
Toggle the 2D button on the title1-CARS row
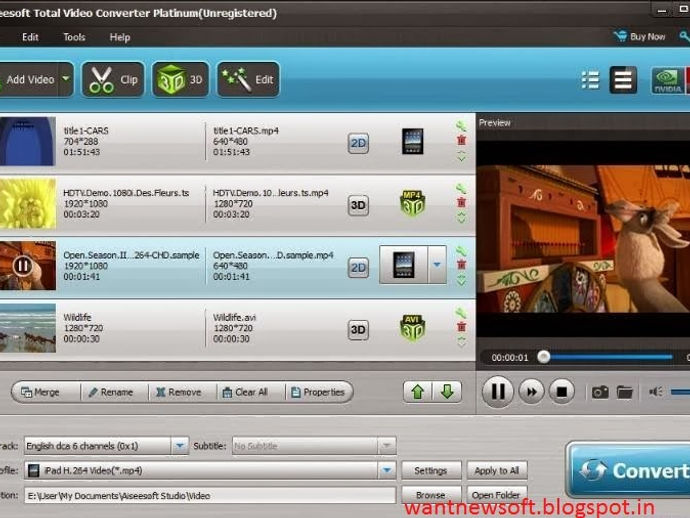(x=358, y=143)
